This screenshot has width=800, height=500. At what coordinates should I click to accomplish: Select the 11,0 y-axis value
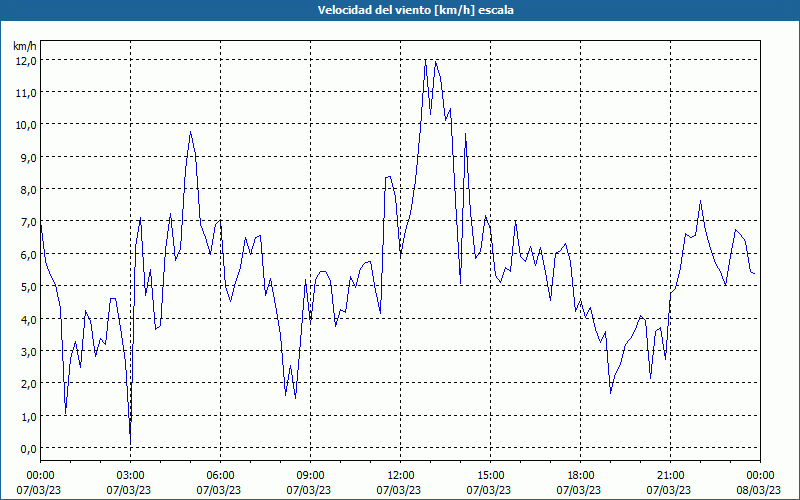click(26, 93)
